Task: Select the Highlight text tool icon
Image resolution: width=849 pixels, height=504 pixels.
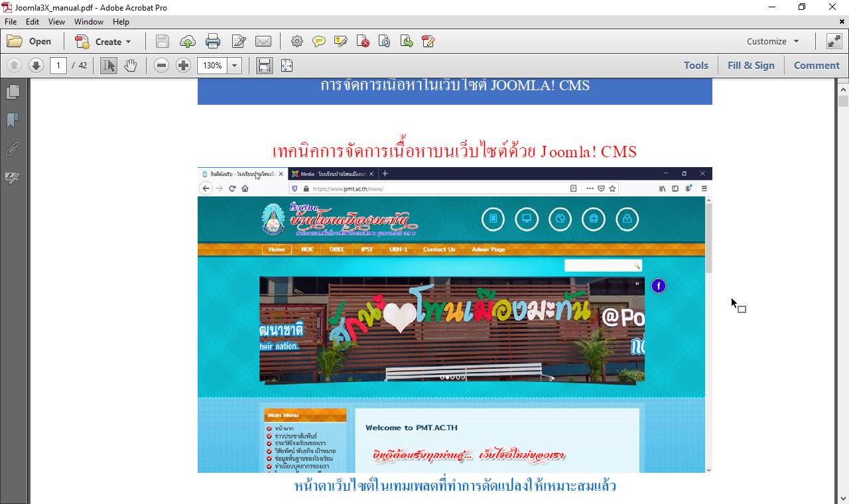Action: coord(341,41)
